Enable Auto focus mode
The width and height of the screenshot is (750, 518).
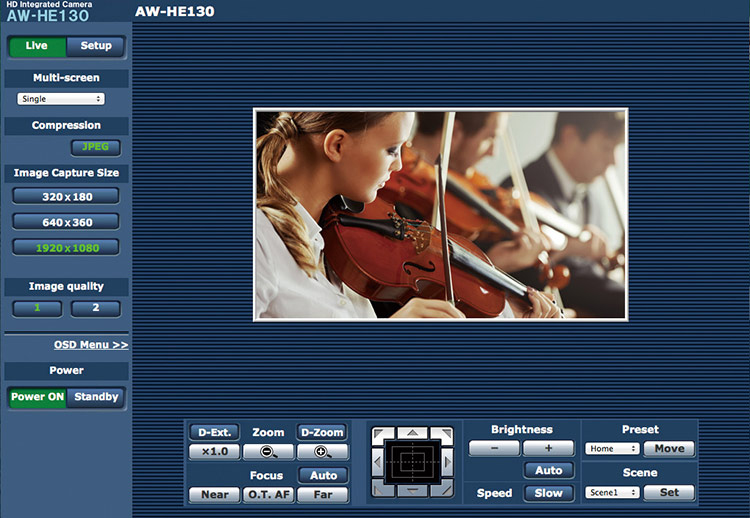click(322, 475)
